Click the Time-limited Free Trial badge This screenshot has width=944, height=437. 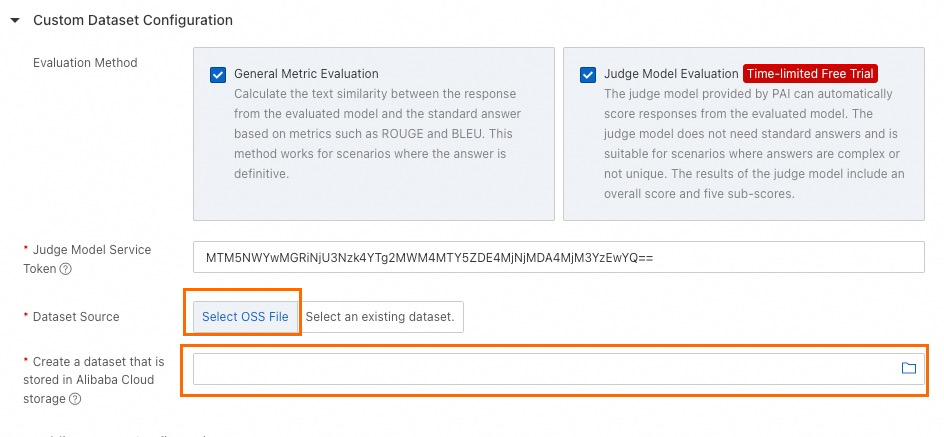click(x=810, y=74)
